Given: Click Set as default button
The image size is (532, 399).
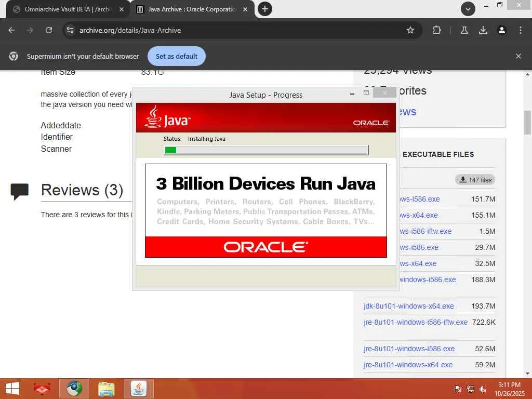Looking at the screenshot, I should coord(177,56).
